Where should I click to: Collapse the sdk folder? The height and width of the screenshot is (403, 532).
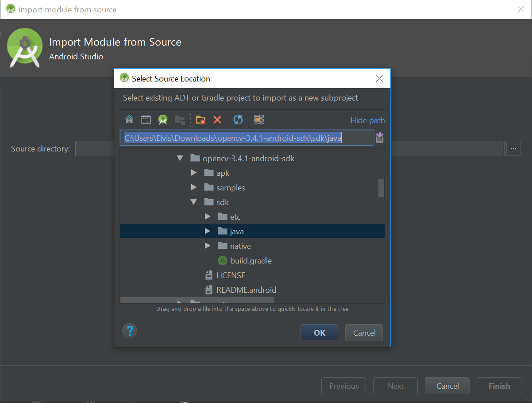click(194, 201)
